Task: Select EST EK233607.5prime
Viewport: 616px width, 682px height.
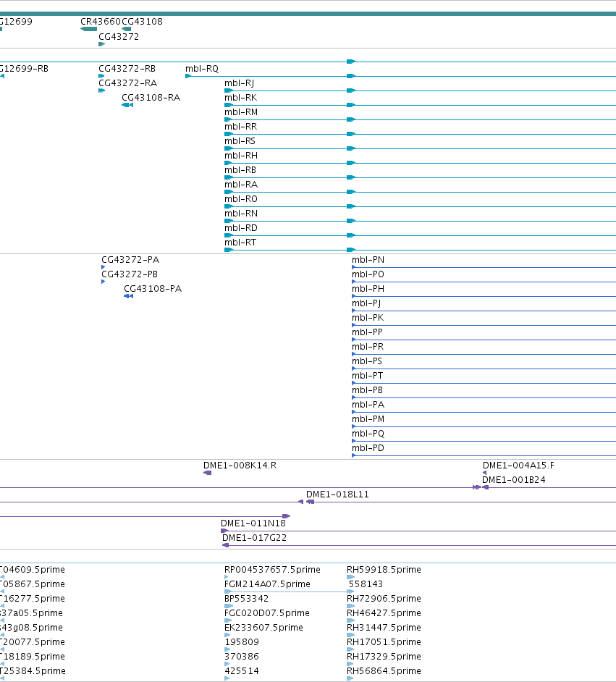Action: pos(263,627)
